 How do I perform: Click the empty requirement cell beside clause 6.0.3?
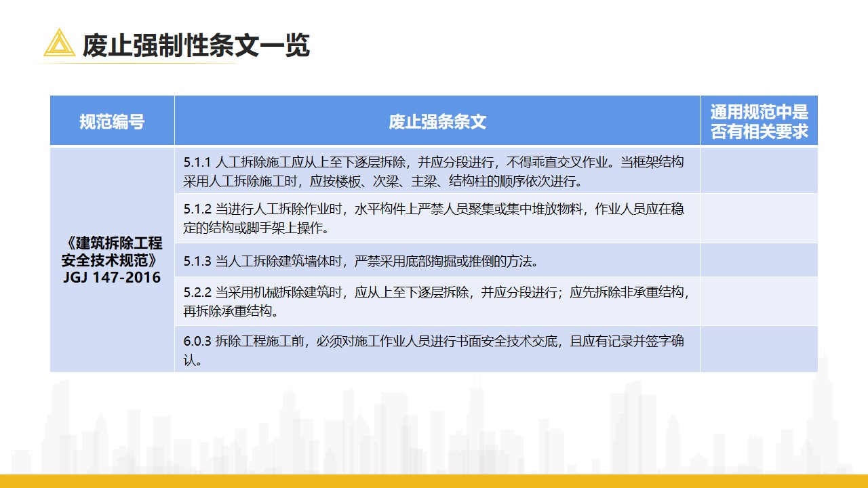click(759, 349)
